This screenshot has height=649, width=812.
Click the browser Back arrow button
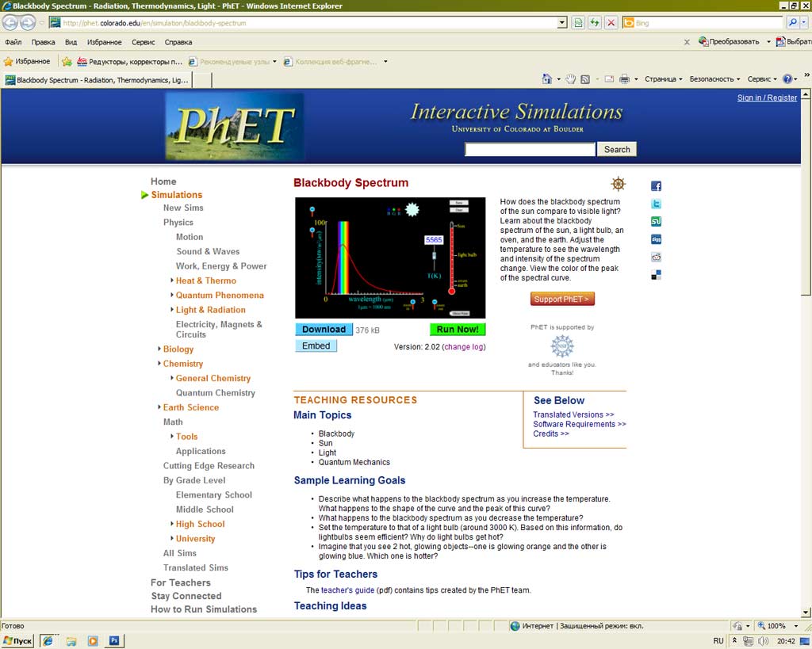[10, 23]
